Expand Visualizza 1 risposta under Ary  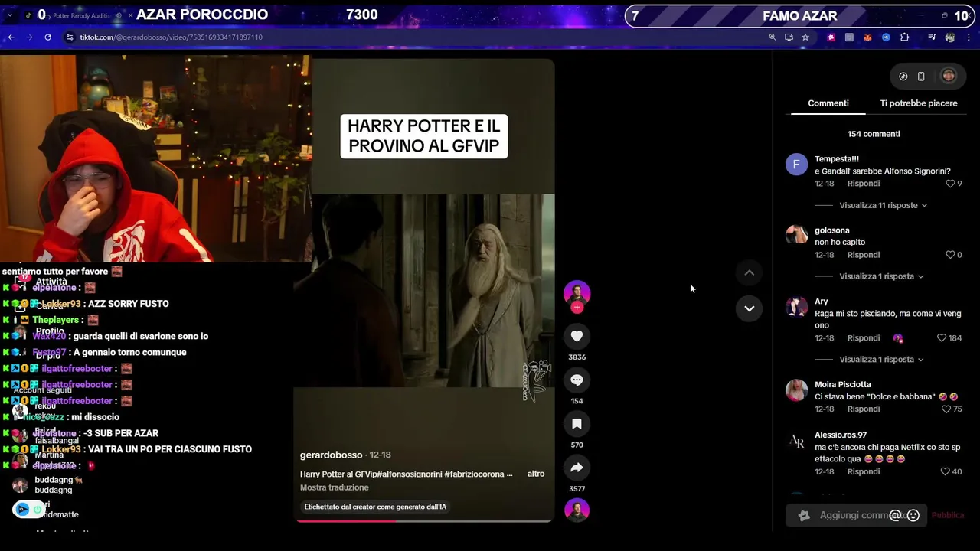pos(881,359)
